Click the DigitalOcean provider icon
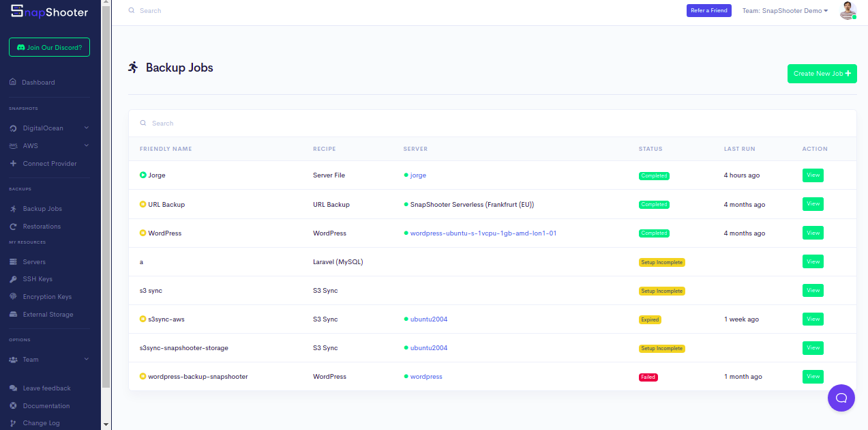The image size is (868, 430). [x=13, y=128]
